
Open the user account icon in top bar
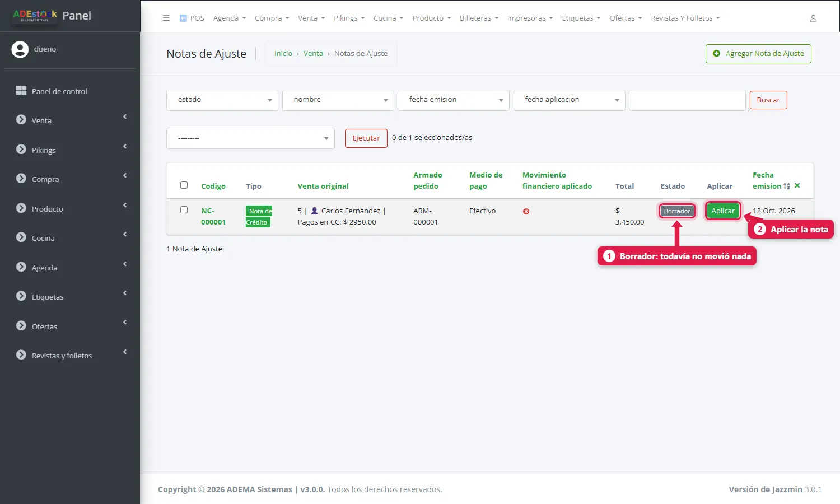tap(813, 18)
